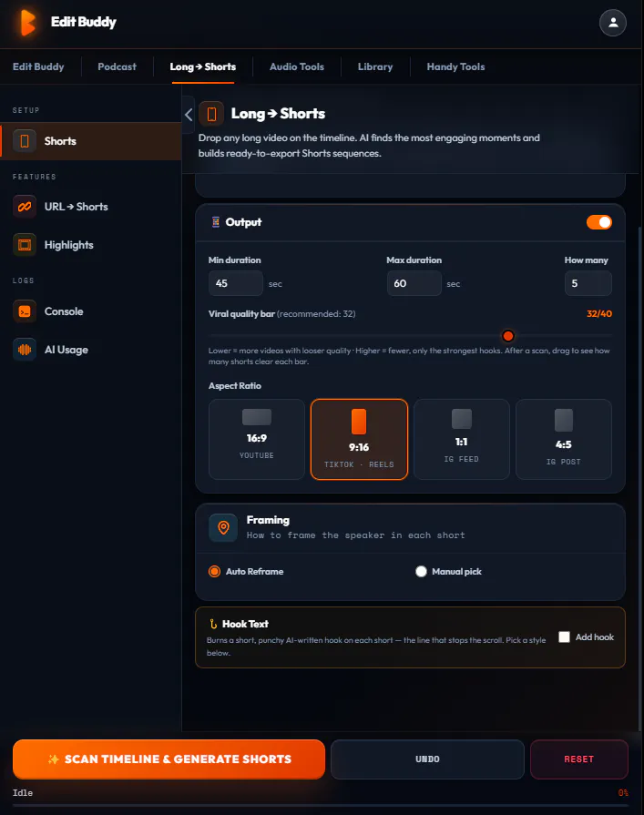Collapse the sidebar with the chevron arrow
644x815 pixels.
pyautogui.click(x=189, y=115)
